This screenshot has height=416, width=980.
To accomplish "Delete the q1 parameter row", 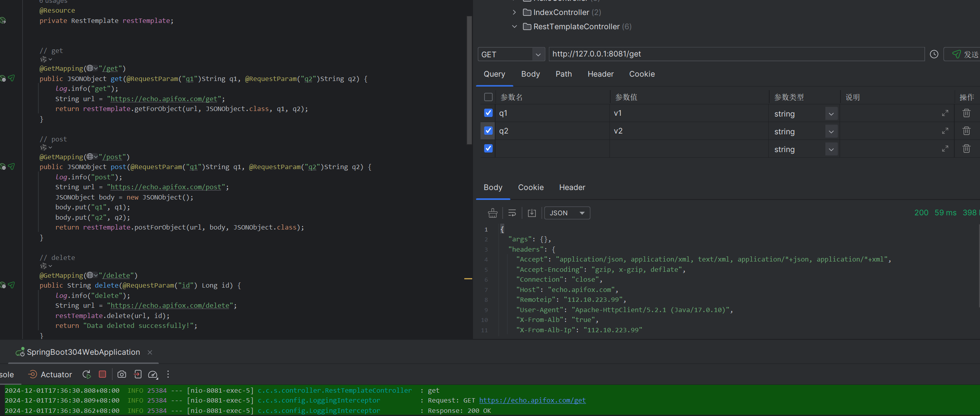I will pyautogui.click(x=967, y=113).
